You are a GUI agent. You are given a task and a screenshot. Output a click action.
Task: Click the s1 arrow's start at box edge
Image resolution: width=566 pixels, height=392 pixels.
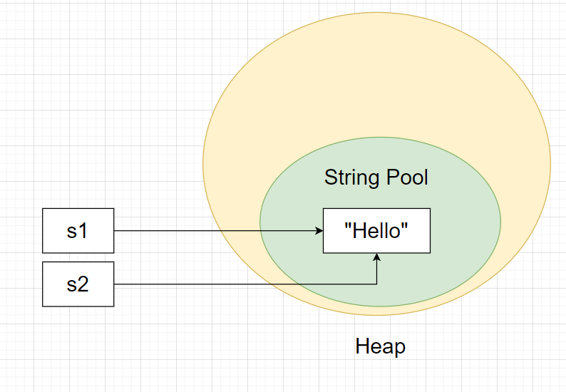click(x=115, y=231)
